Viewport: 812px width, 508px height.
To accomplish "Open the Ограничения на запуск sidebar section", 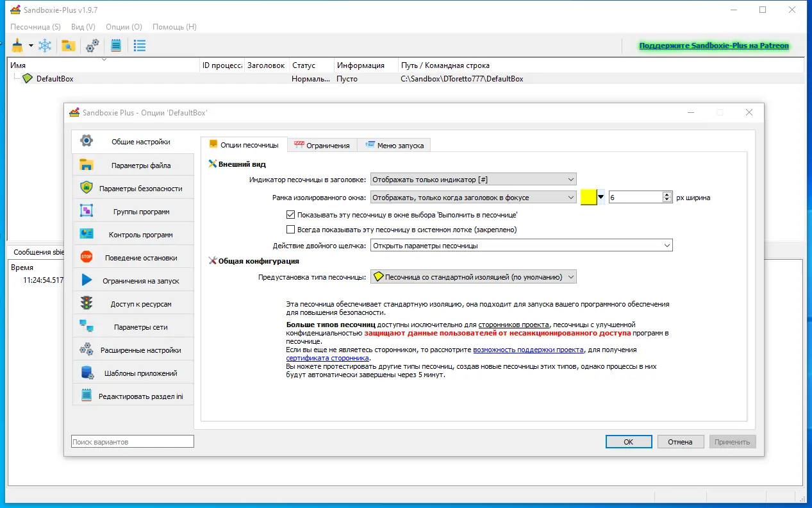I will coord(133,280).
